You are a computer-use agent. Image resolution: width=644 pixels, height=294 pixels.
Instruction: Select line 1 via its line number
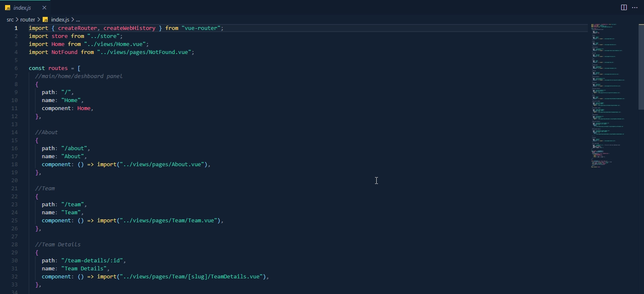[16, 28]
